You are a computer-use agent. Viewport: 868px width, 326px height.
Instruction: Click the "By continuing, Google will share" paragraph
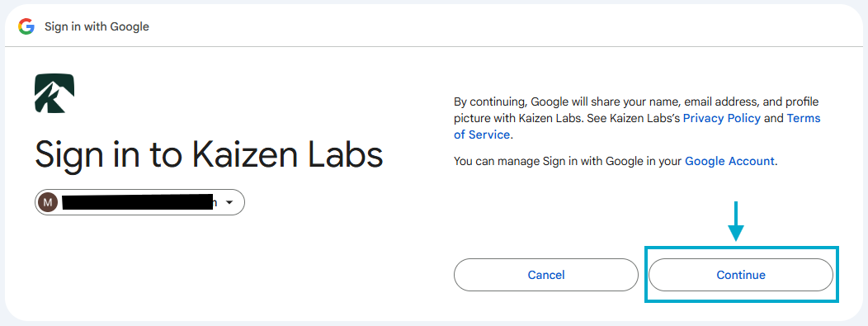637,118
